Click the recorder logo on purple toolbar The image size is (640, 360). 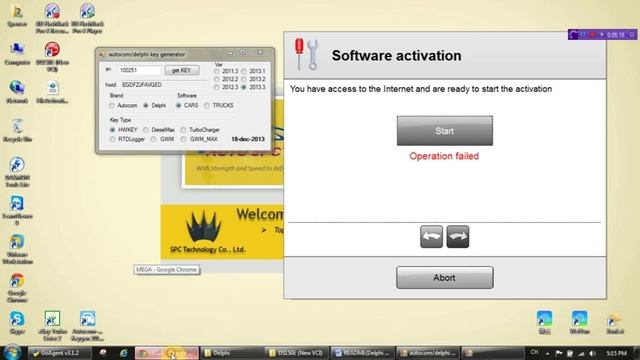click(x=573, y=35)
